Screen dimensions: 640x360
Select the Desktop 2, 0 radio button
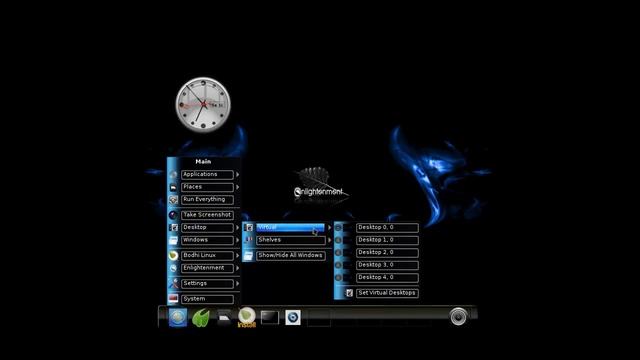338,253
